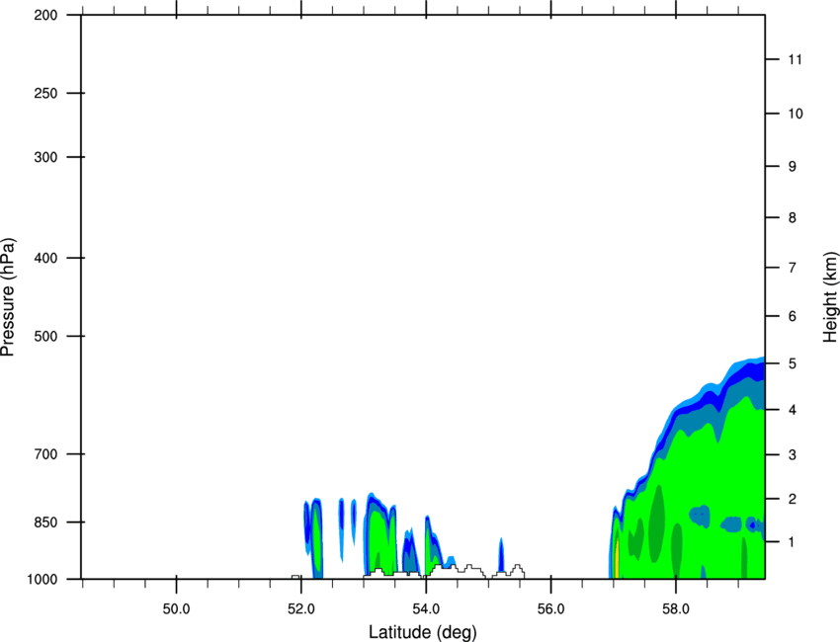Image resolution: width=840 pixels, height=642 pixels.
Task: Click pressure tick label 200
Action: click(x=45, y=15)
